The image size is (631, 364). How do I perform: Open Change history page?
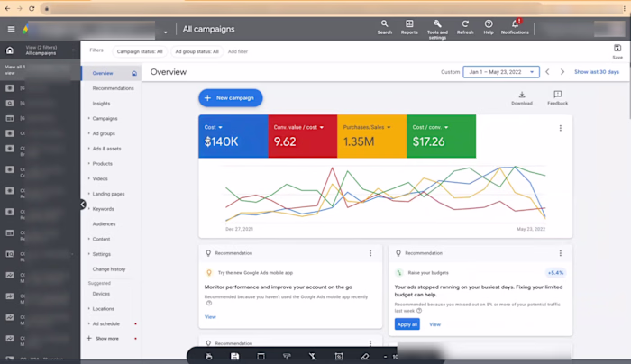click(109, 269)
